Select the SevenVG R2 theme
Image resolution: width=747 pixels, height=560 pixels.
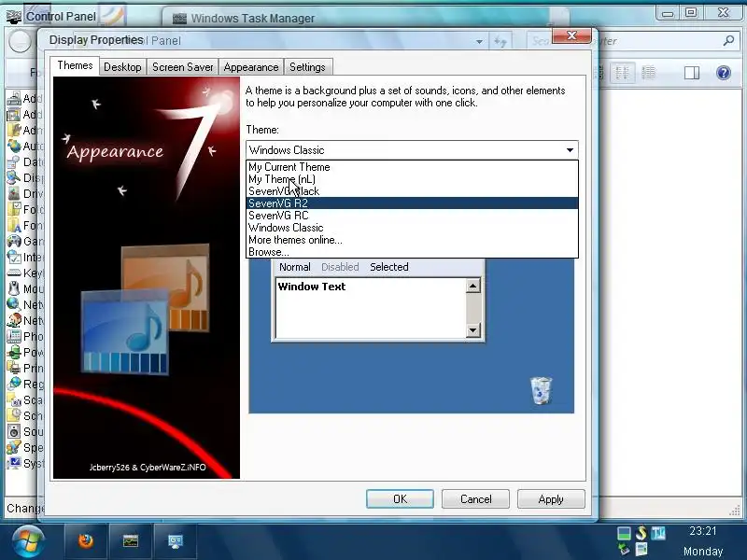click(412, 203)
